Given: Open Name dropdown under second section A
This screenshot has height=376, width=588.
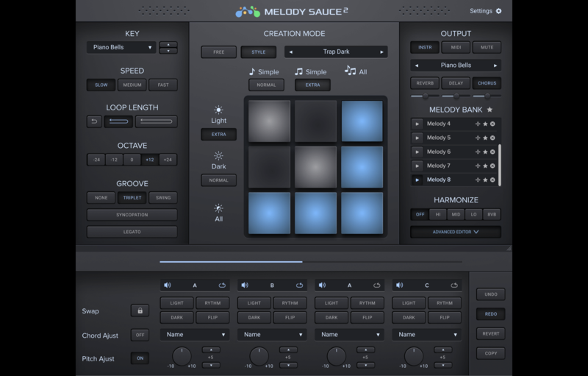Looking at the screenshot, I should coord(349,334).
